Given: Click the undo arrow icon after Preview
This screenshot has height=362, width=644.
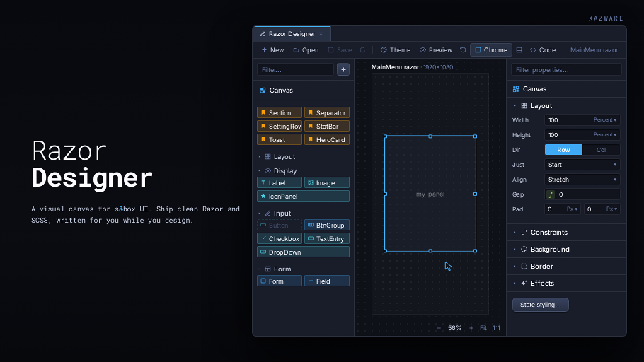Looking at the screenshot, I should 463,50.
